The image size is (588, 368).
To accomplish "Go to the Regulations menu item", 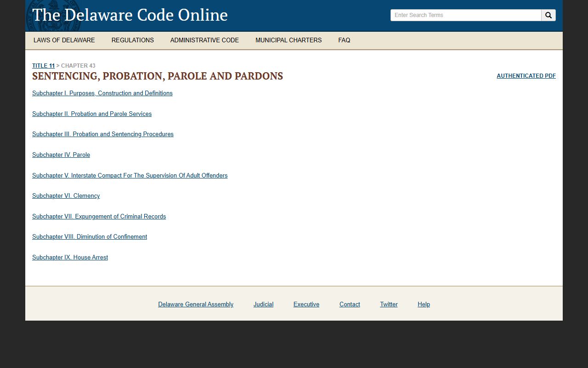I will (x=133, y=40).
